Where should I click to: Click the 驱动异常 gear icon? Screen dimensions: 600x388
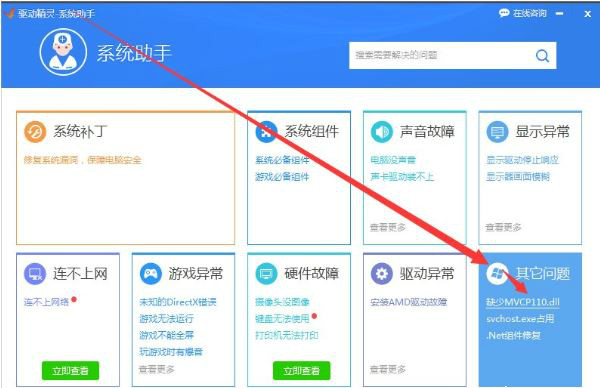pyautogui.click(x=382, y=274)
